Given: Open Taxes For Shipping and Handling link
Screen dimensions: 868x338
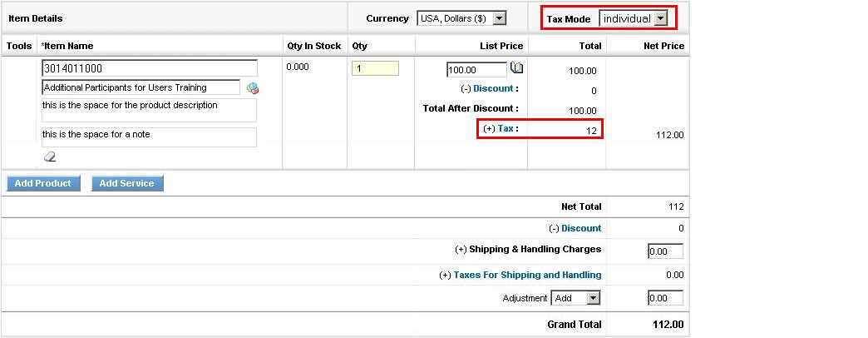Looking at the screenshot, I should [x=528, y=275].
